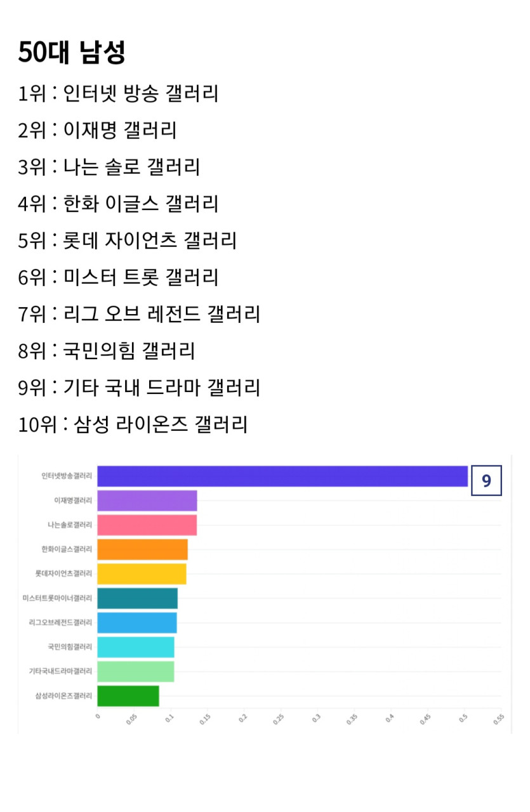Click the 4위 한화 이글스 갤러리 item

pos(118,204)
